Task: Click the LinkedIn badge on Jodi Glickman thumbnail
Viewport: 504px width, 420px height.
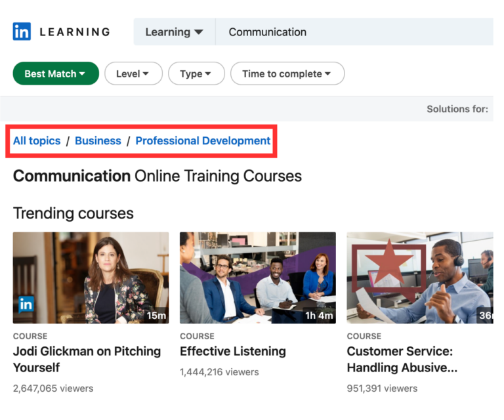Action: [26, 304]
